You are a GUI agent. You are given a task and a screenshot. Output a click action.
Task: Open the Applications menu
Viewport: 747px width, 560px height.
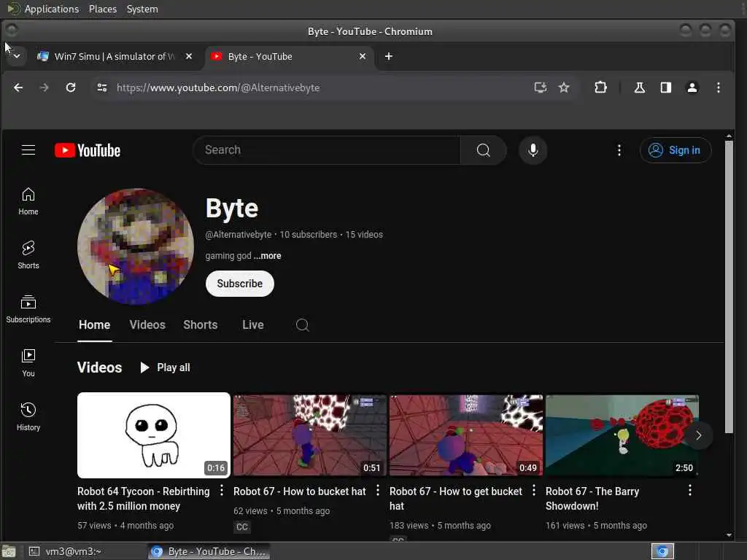pyautogui.click(x=52, y=9)
